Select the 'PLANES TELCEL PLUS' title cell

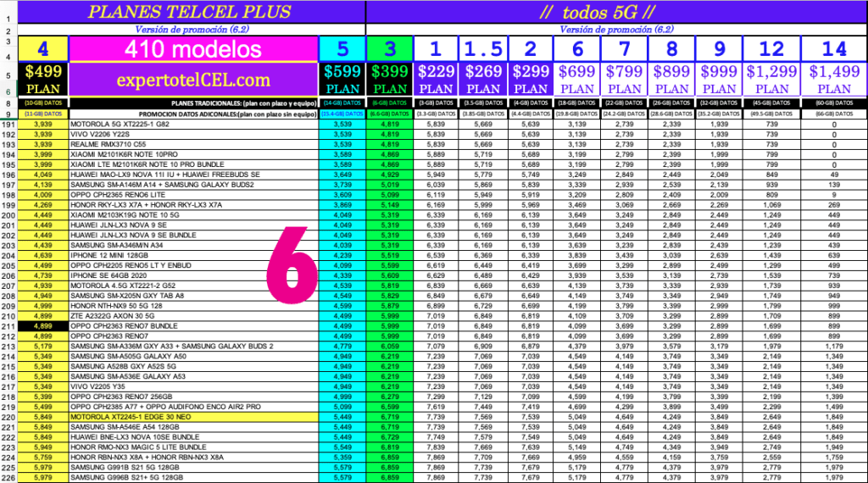coord(192,12)
